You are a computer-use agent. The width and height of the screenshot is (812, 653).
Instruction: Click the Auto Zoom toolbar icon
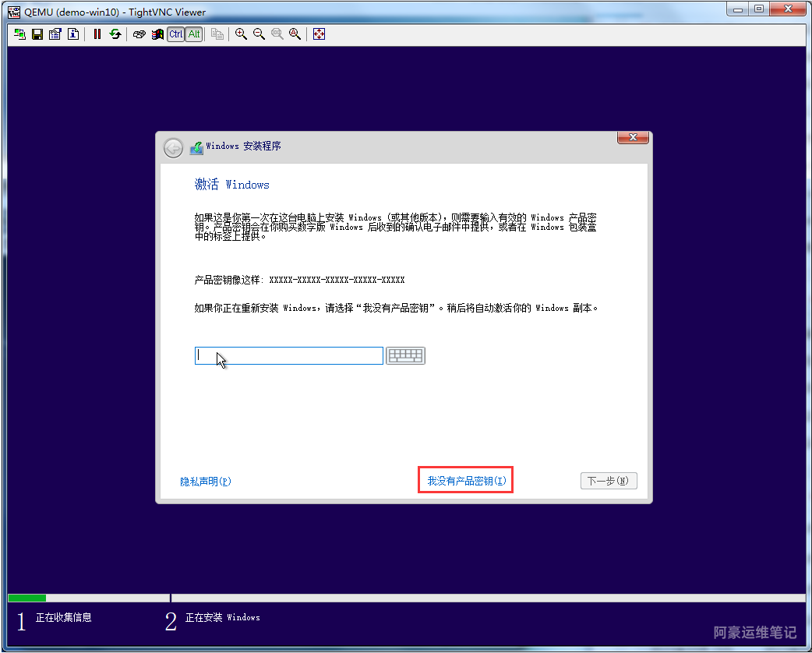click(x=295, y=34)
